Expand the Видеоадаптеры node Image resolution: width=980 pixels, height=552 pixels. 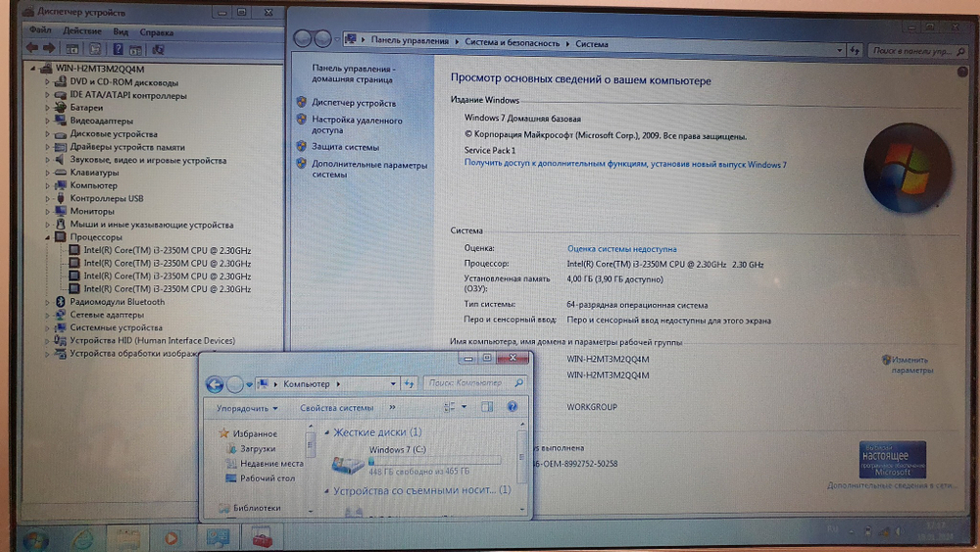(47, 121)
